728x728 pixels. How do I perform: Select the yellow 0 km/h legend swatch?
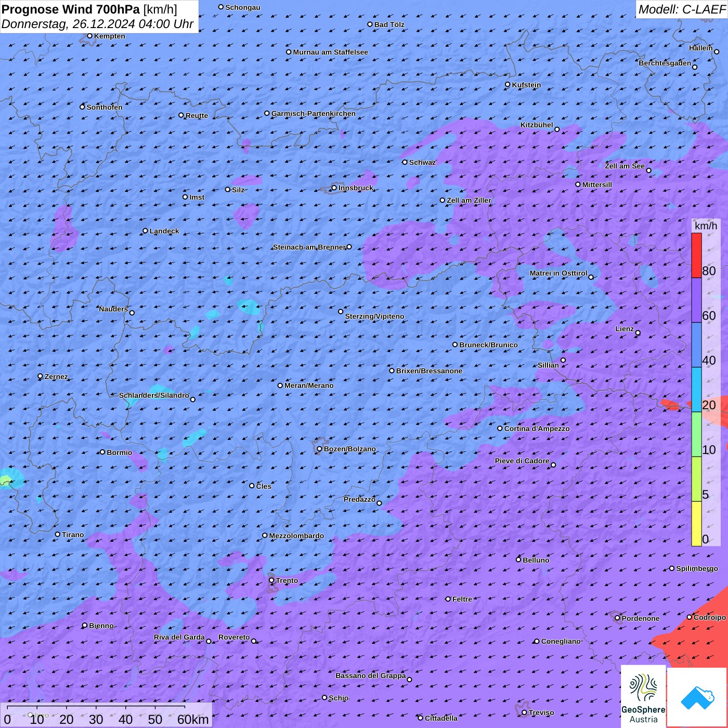pos(696,524)
